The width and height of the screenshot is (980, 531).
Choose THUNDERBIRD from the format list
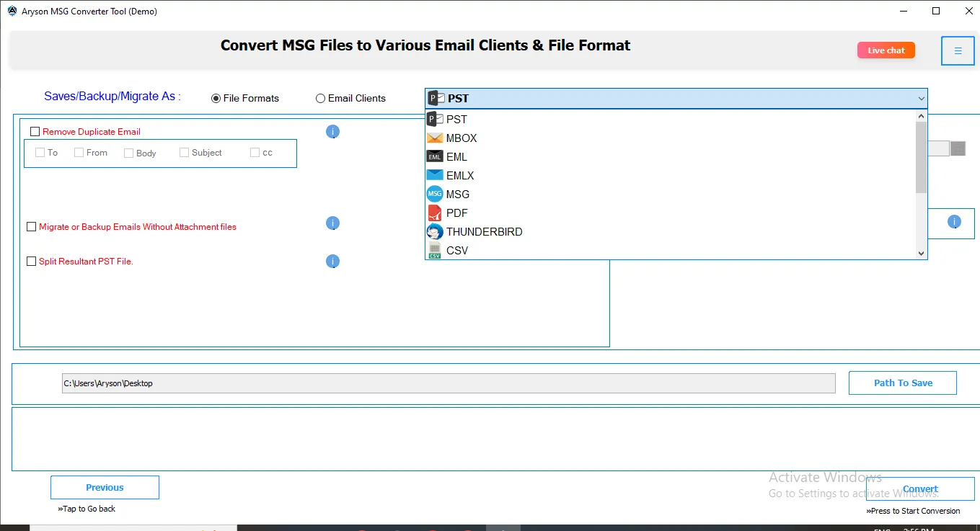click(x=670, y=231)
